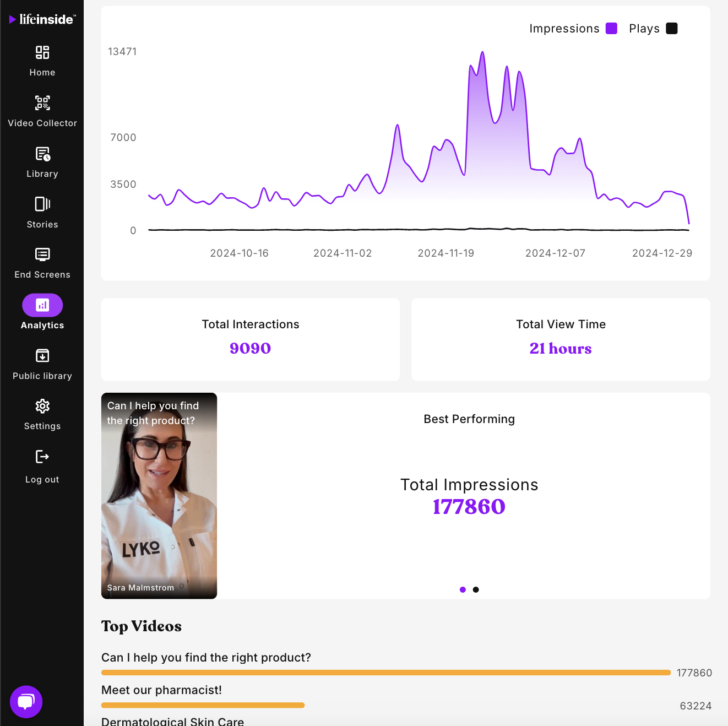
Task: Click the 177860 count beside top bar
Action: pos(694,673)
